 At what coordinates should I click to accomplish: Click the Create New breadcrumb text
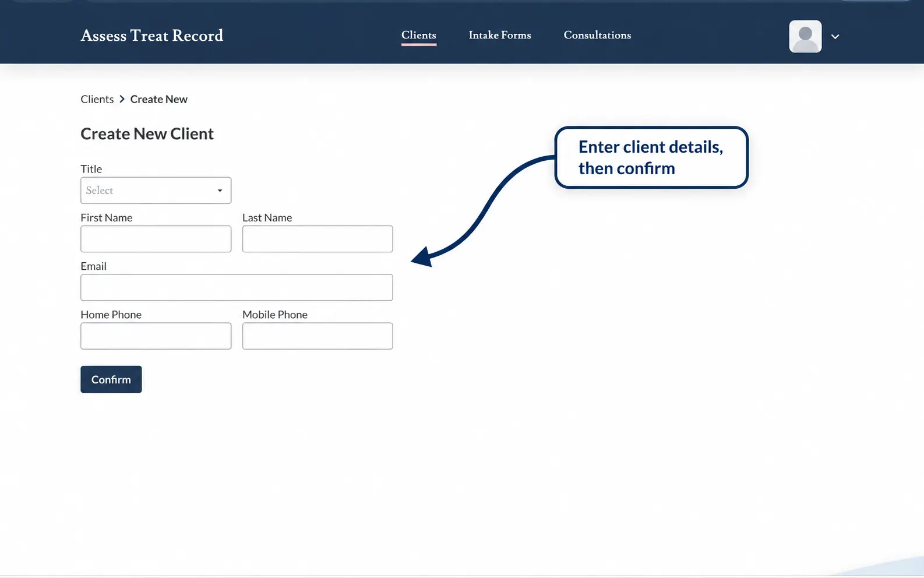coord(159,99)
